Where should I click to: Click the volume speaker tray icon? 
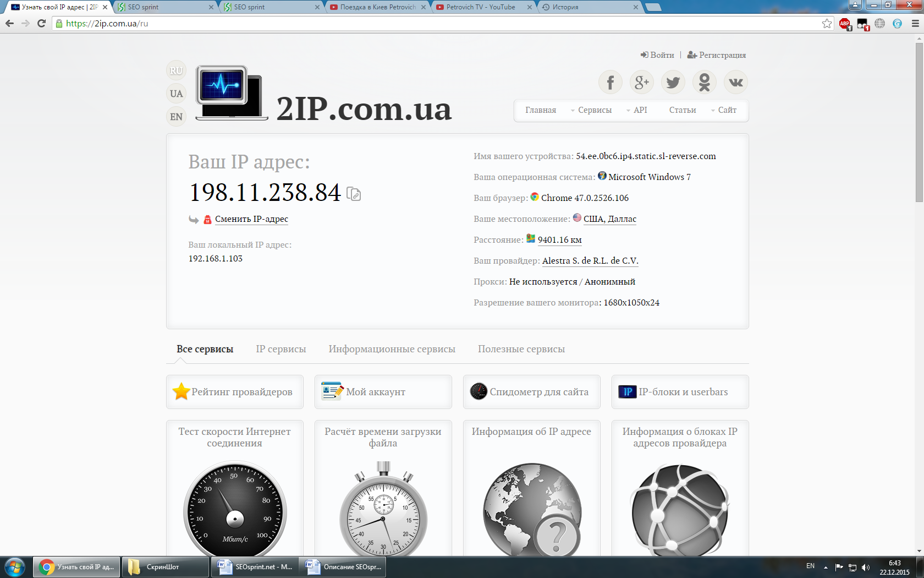tap(866, 568)
